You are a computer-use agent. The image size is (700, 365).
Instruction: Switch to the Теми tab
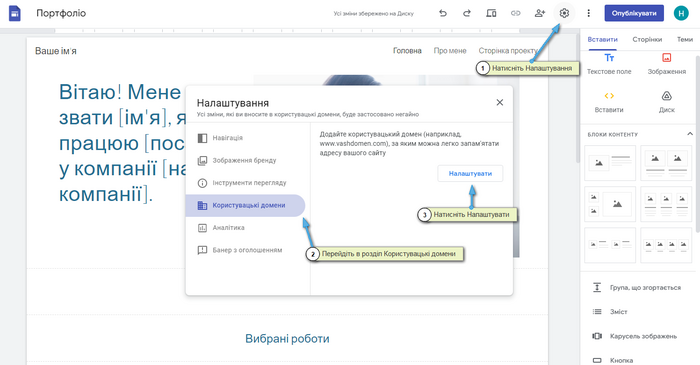point(684,39)
